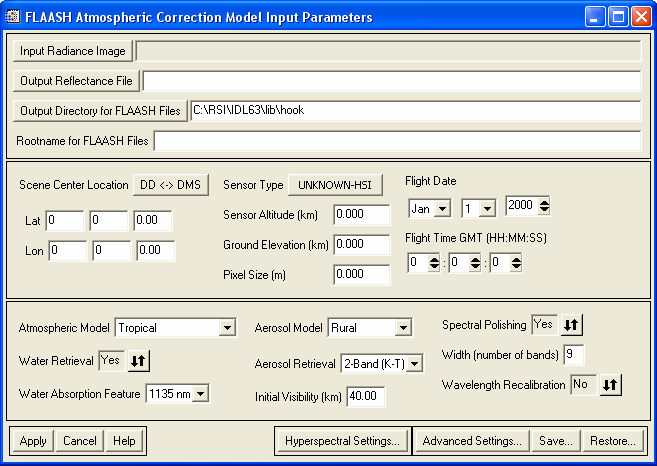Click the Apply button
Screen dimensions: 657x466
click(33, 441)
